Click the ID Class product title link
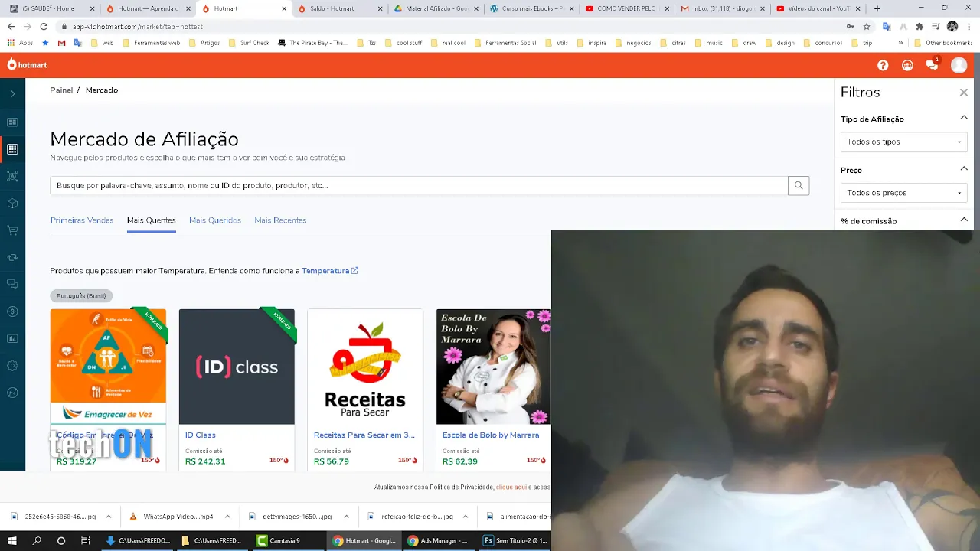Screen dimensions: 980x551 pyautogui.click(x=201, y=435)
